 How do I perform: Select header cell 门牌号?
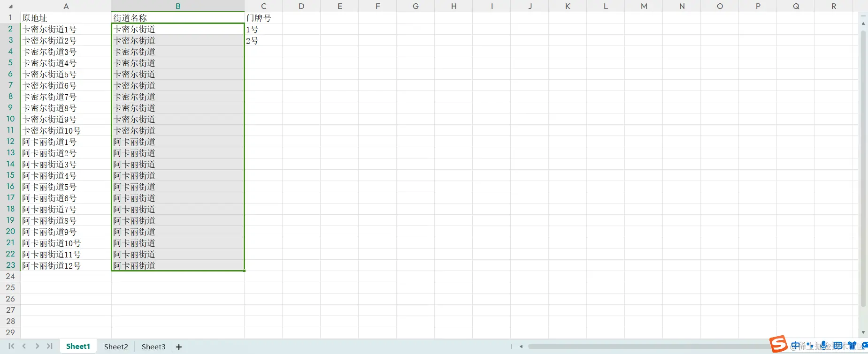tap(263, 18)
